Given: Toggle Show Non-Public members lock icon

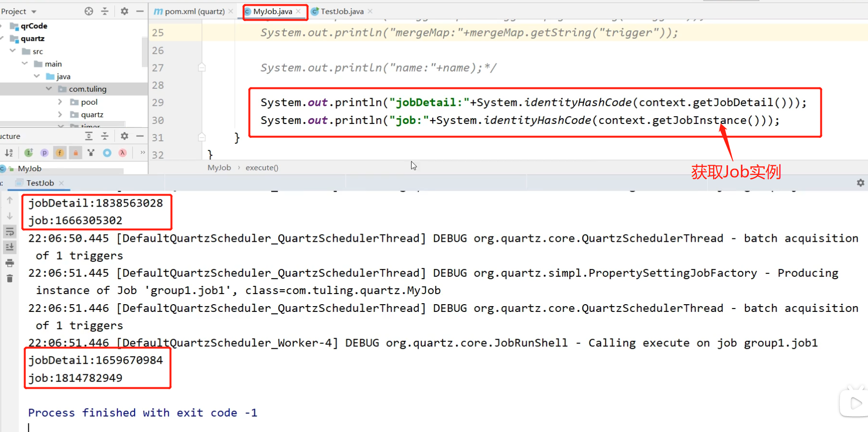Looking at the screenshot, I should (75, 153).
